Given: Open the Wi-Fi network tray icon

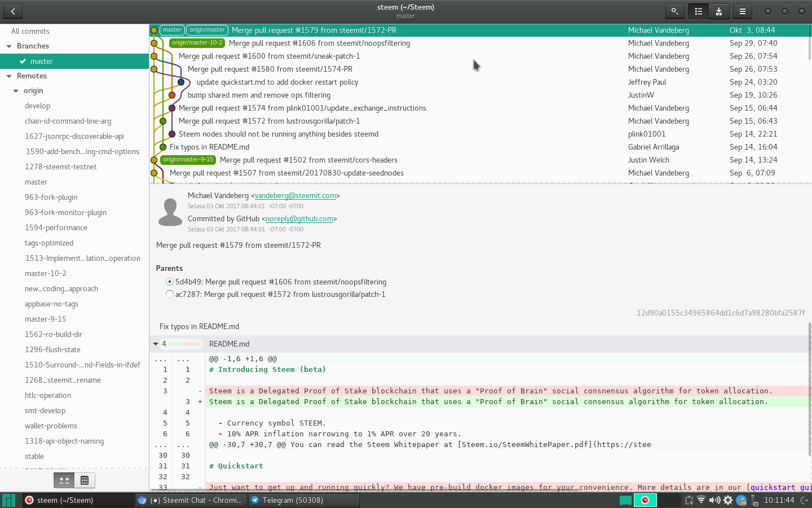Looking at the screenshot, I should coord(701,500).
